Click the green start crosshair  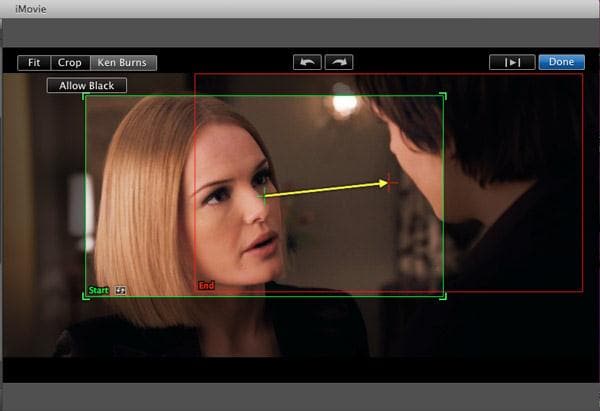(x=264, y=196)
